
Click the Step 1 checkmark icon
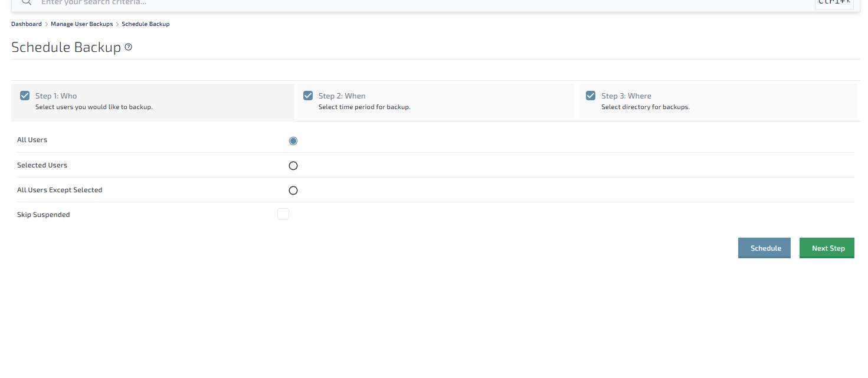click(x=25, y=96)
